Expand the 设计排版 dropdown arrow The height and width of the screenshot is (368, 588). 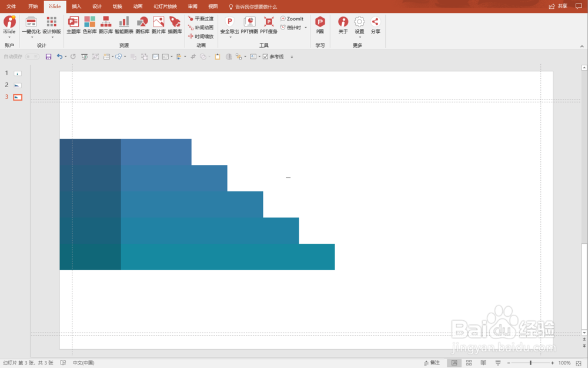point(52,37)
